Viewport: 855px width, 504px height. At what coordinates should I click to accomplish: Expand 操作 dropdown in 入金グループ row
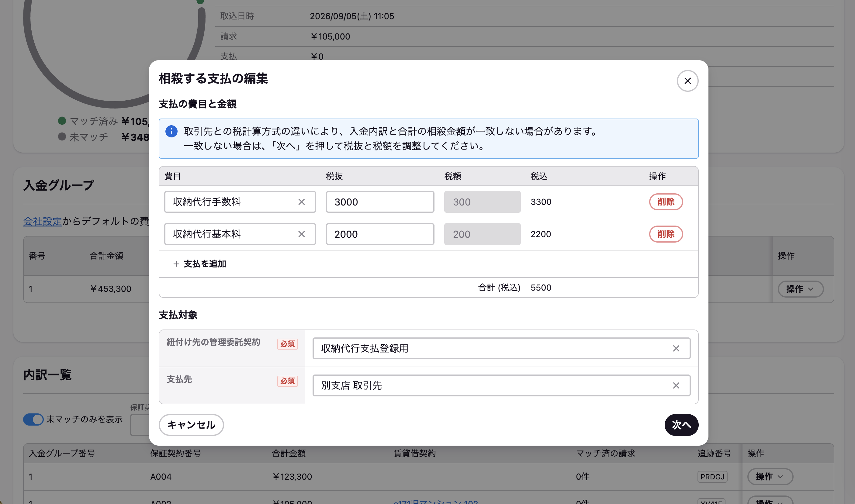800,289
